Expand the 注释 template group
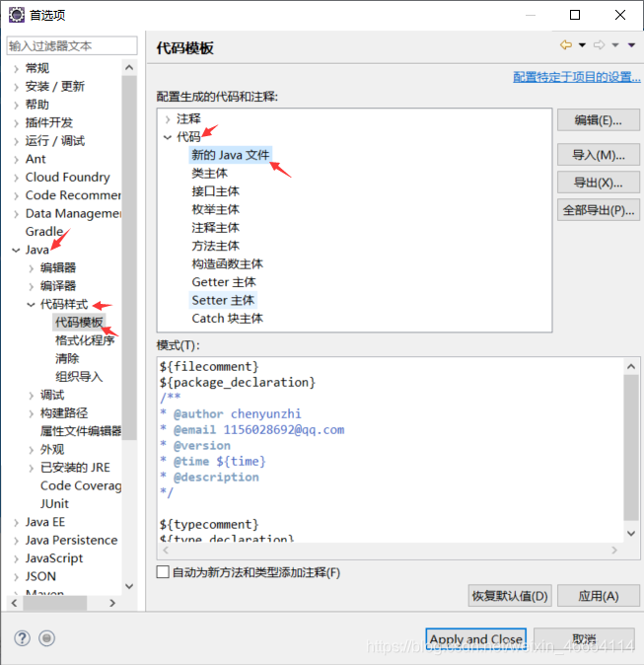Viewport: 644px width, 665px height. point(168,119)
